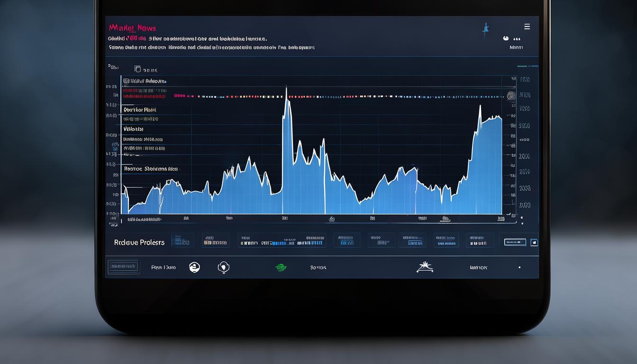Click the wide boxed item with blue bars
The height and width of the screenshot is (364, 637).
tap(282, 240)
